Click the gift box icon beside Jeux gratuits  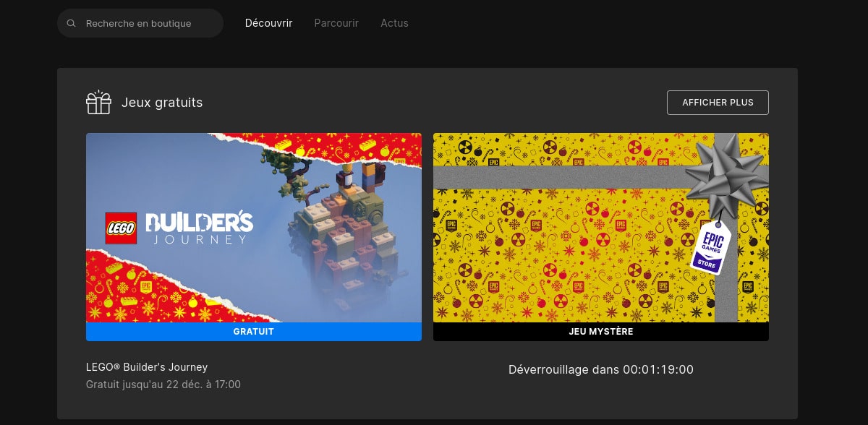pos(98,102)
